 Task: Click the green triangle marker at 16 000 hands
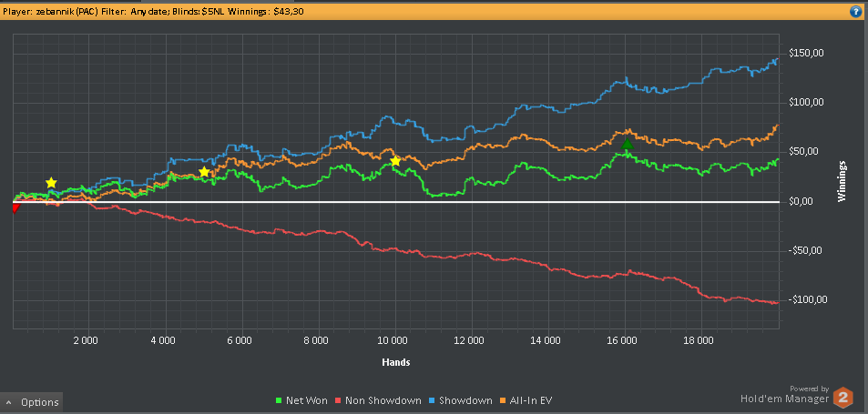tap(627, 145)
